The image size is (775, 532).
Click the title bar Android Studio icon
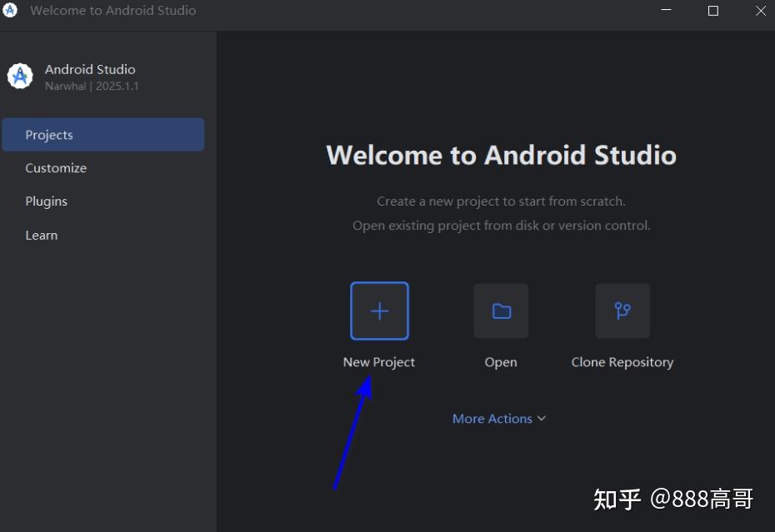(9, 10)
